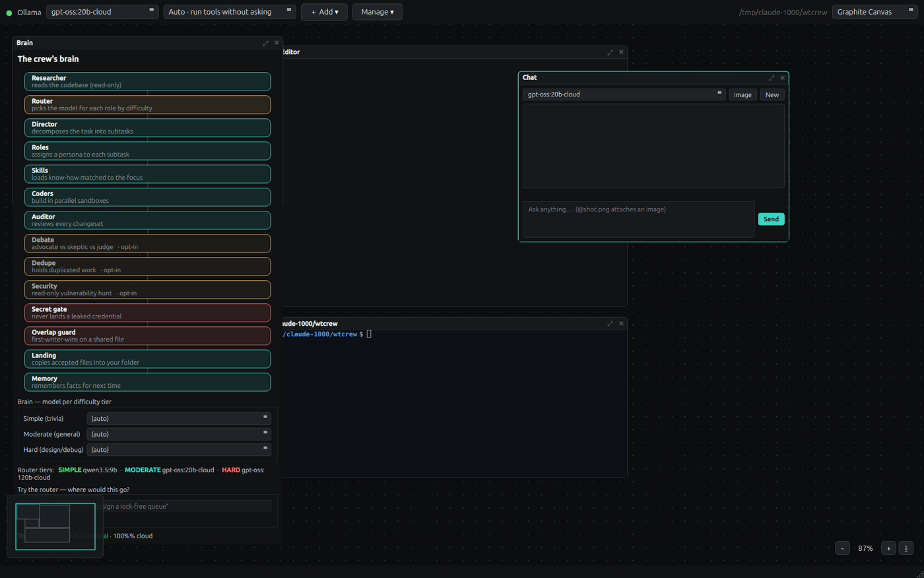Click the HARD router tier label
The width and height of the screenshot is (924, 578).
(x=231, y=470)
